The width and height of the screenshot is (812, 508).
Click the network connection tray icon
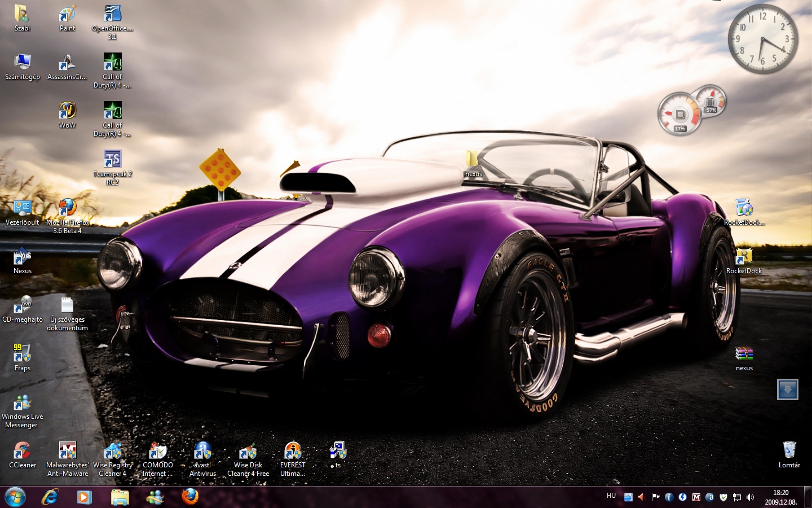(737, 497)
